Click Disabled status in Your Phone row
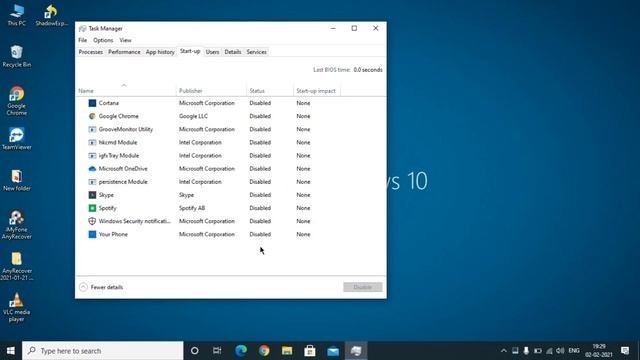The height and width of the screenshot is (360, 640). click(260, 234)
